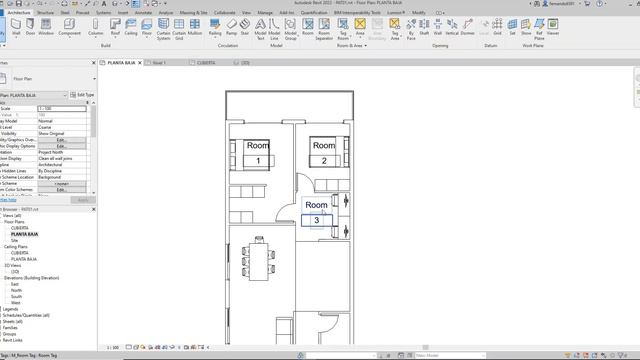Screen dimensions: 640x360
Task: Select the Ref Plane tool
Action: [x=539, y=29]
